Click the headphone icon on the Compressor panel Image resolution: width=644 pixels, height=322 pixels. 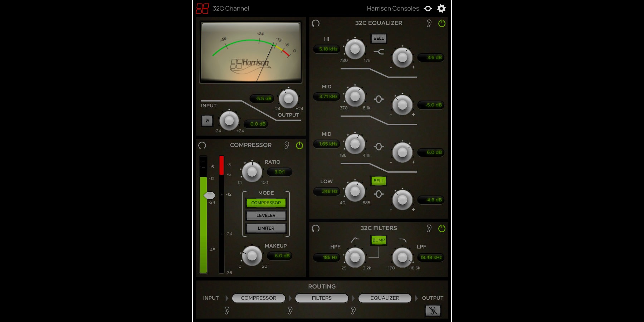pos(203,145)
